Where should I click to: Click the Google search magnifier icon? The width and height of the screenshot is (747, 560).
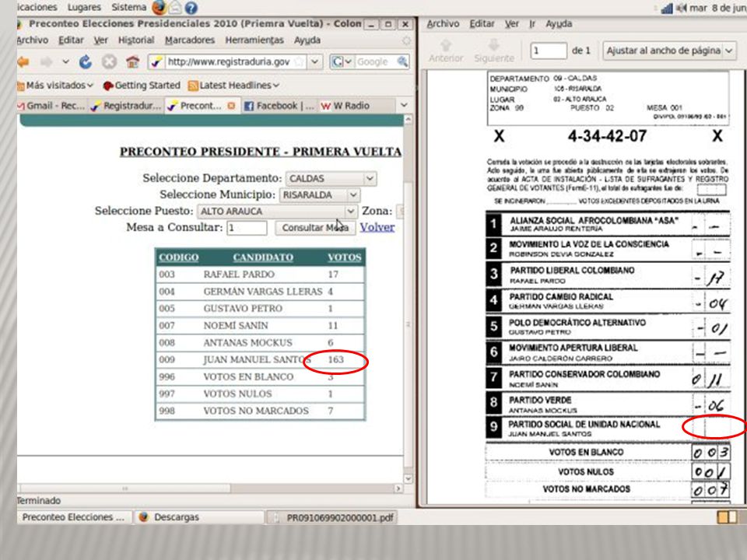[x=402, y=61]
